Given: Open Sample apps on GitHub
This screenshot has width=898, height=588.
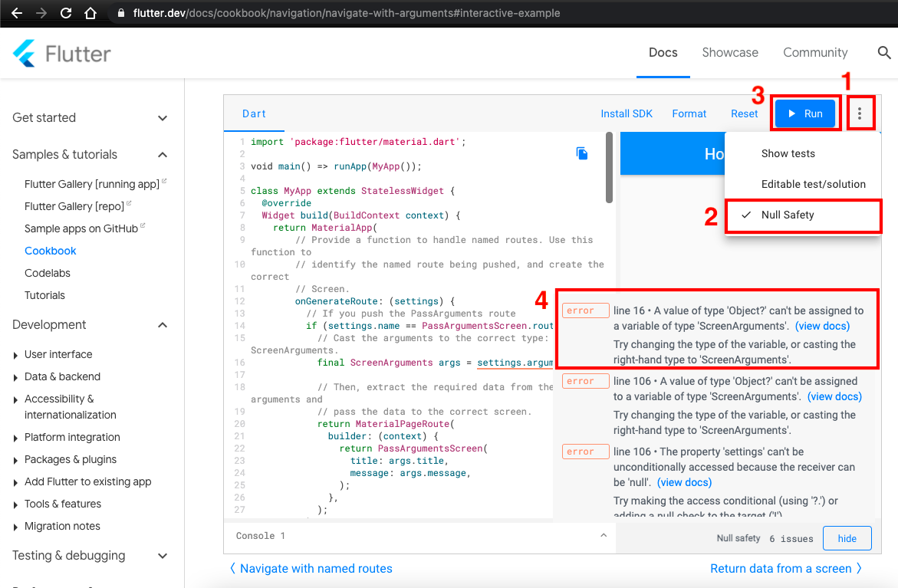Looking at the screenshot, I should click(85, 228).
